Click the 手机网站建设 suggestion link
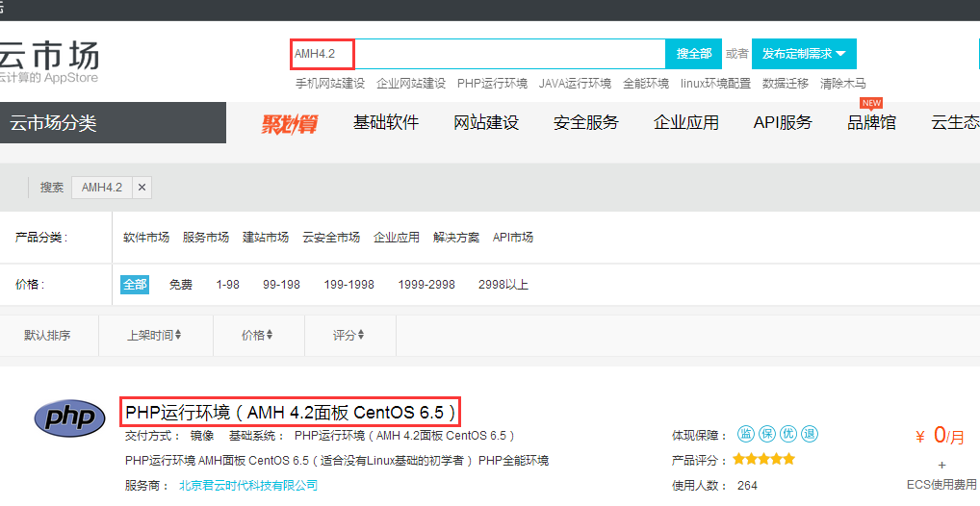 click(x=330, y=83)
